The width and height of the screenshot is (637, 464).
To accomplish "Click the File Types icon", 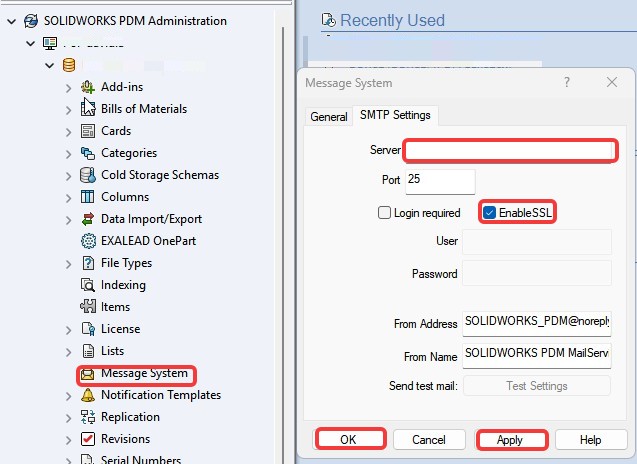I will [88, 263].
